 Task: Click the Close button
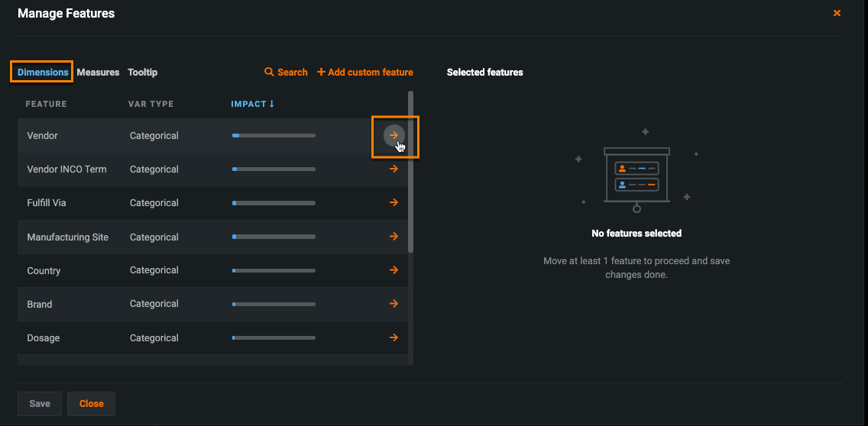91,404
